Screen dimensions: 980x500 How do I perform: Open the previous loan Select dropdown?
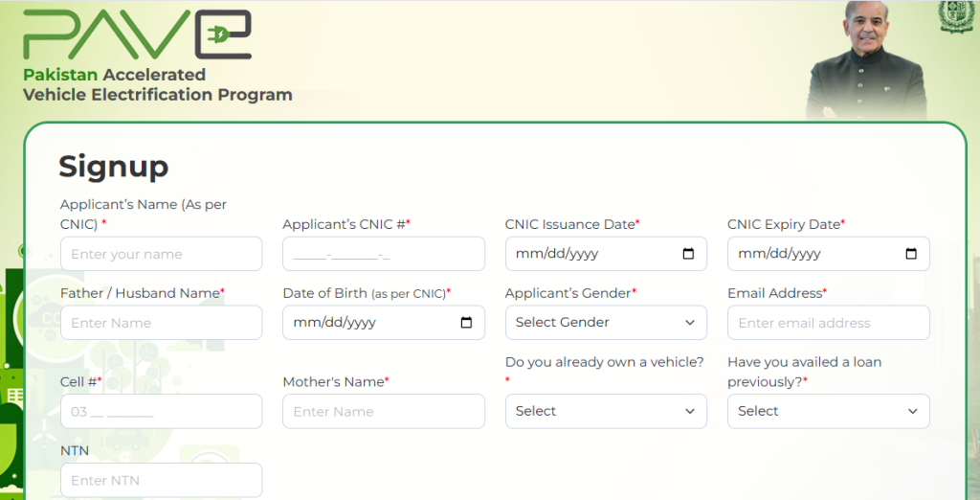[x=828, y=411]
